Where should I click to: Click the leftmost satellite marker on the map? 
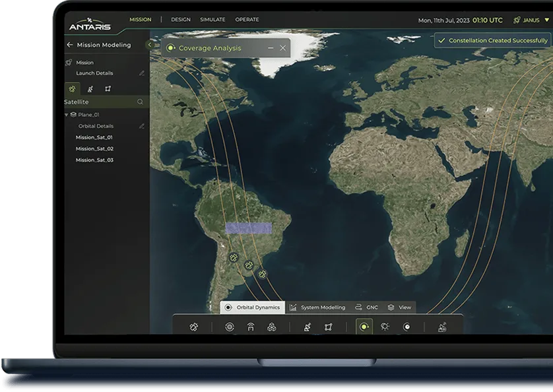234,257
